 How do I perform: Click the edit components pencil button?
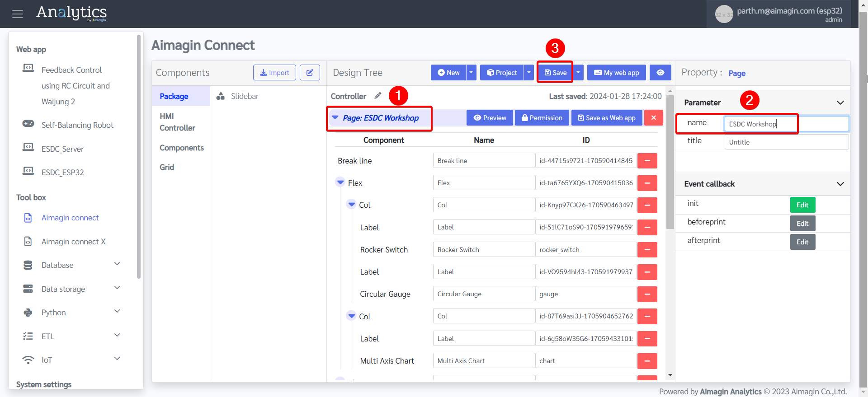coord(310,73)
